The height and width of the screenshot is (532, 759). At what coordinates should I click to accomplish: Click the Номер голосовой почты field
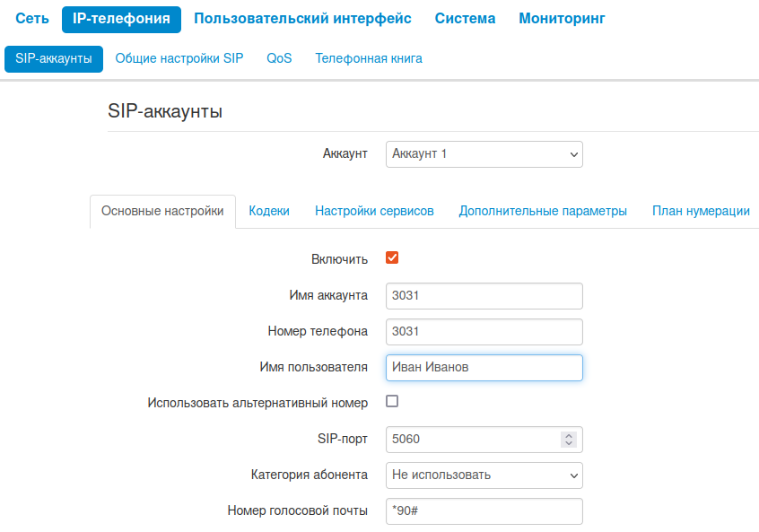tap(484, 511)
